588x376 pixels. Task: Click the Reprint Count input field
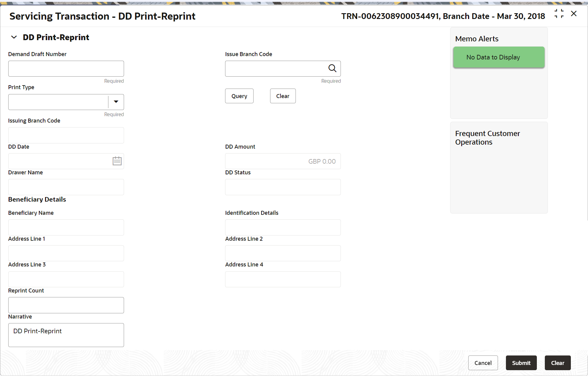point(66,305)
